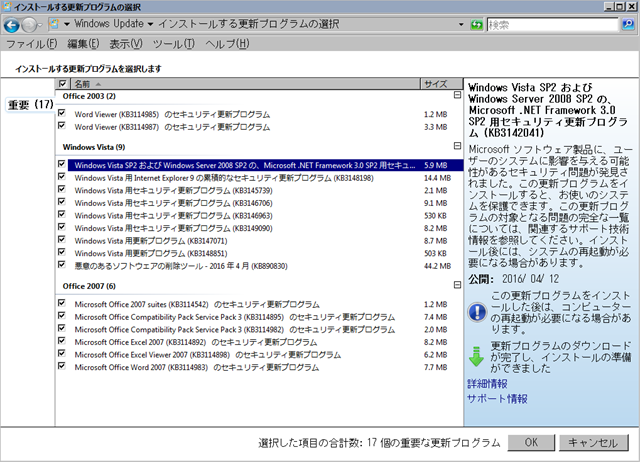Collapse the Office 2007 group
The width and height of the screenshot is (640, 462).
click(458, 285)
